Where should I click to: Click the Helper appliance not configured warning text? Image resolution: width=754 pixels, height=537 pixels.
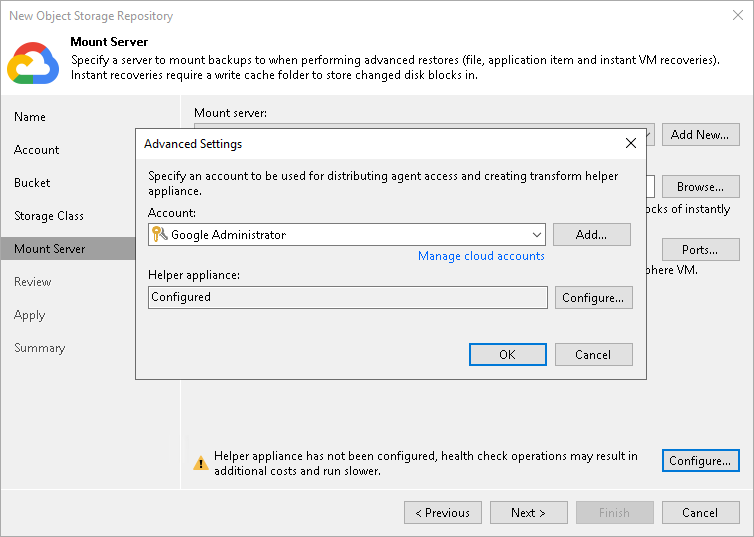(426, 463)
